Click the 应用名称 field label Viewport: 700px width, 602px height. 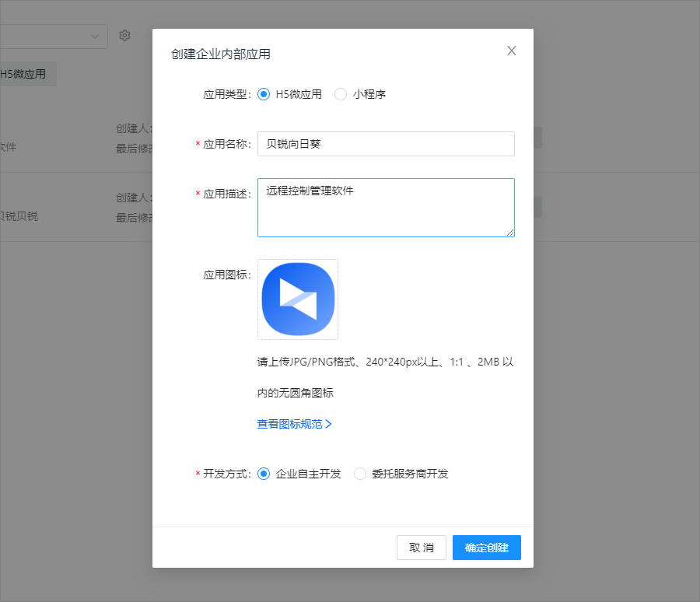click(x=226, y=144)
